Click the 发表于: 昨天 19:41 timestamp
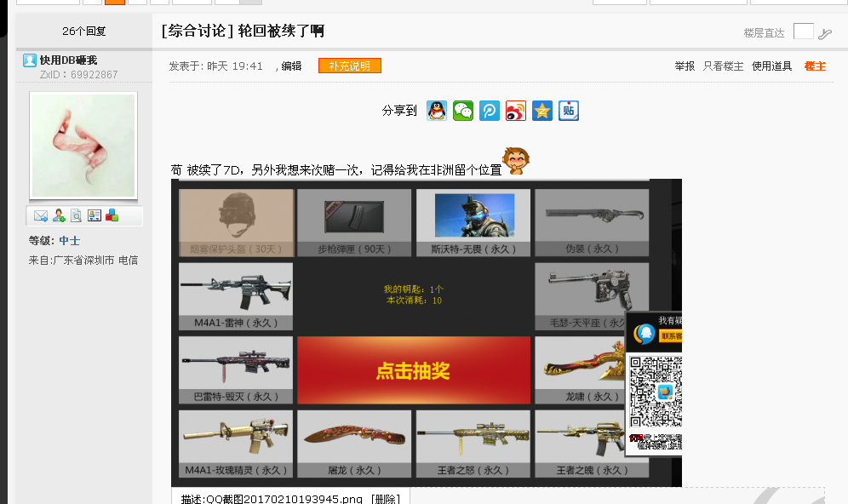The height and width of the screenshot is (504, 848). coord(215,66)
